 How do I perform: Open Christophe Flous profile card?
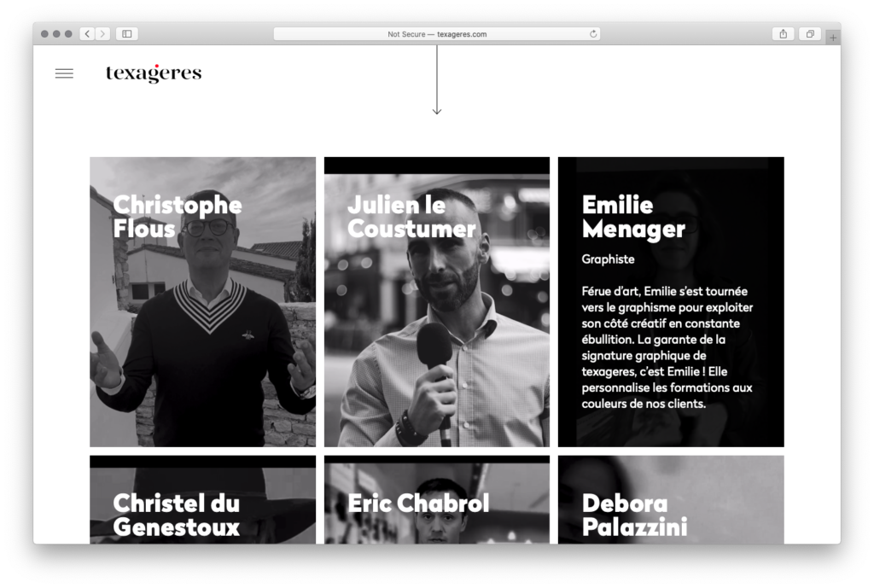click(203, 301)
